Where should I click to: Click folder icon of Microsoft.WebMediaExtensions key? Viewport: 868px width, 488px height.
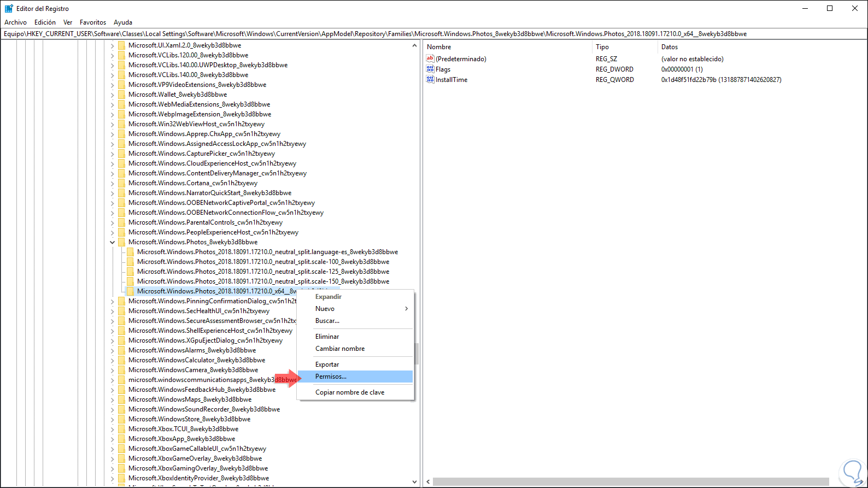(x=121, y=104)
